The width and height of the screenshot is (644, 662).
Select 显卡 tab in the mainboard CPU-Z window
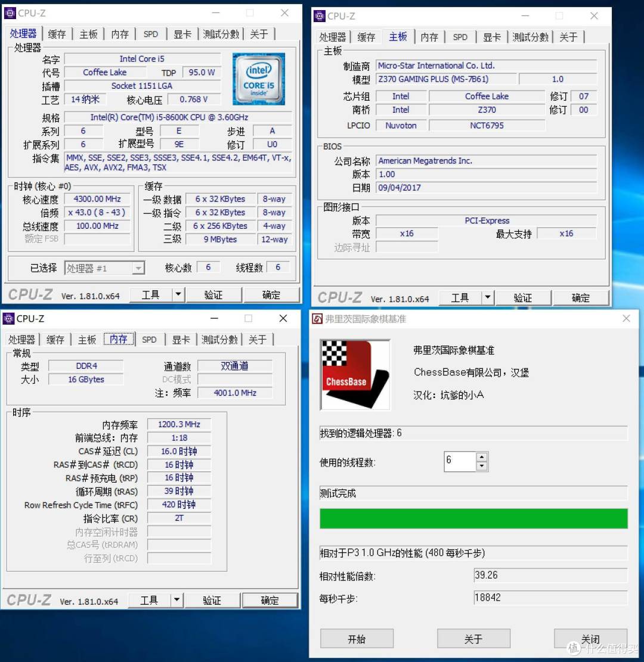point(492,37)
